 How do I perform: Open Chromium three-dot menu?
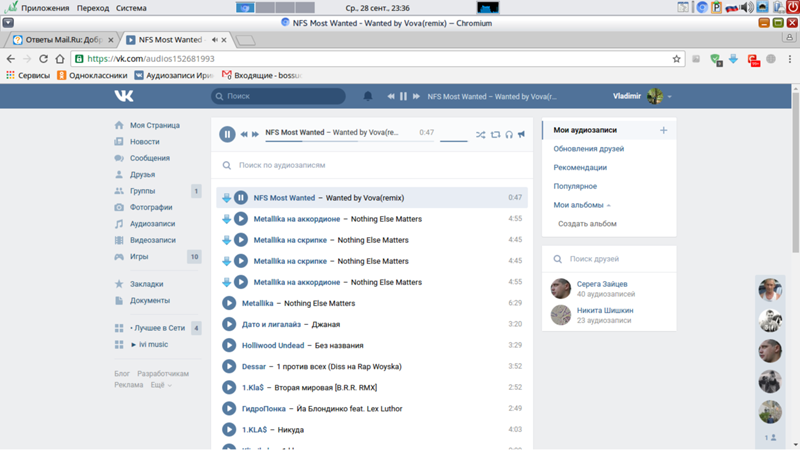(x=790, y=59)
